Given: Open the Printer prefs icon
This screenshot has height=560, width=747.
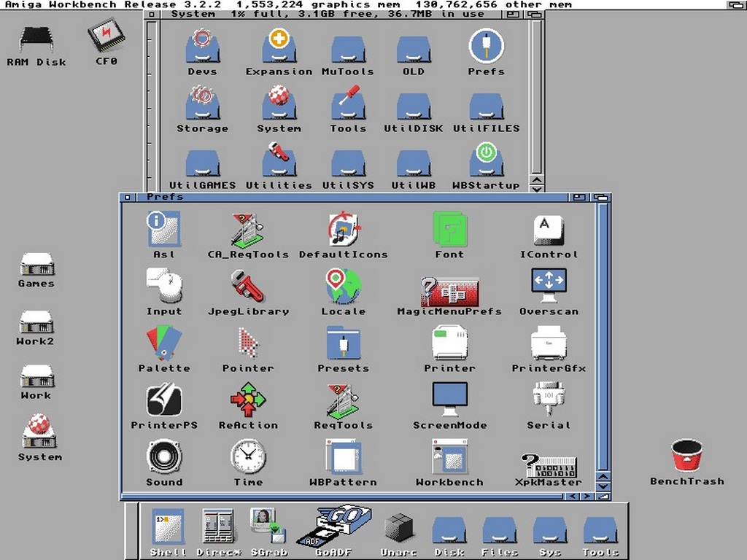Looking at the screenshot, I should tap(449, 343).
